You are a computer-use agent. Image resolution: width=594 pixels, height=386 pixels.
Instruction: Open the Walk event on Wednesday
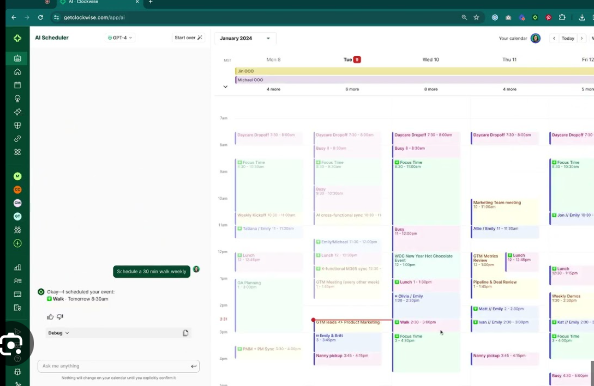[x=426, y=322]
